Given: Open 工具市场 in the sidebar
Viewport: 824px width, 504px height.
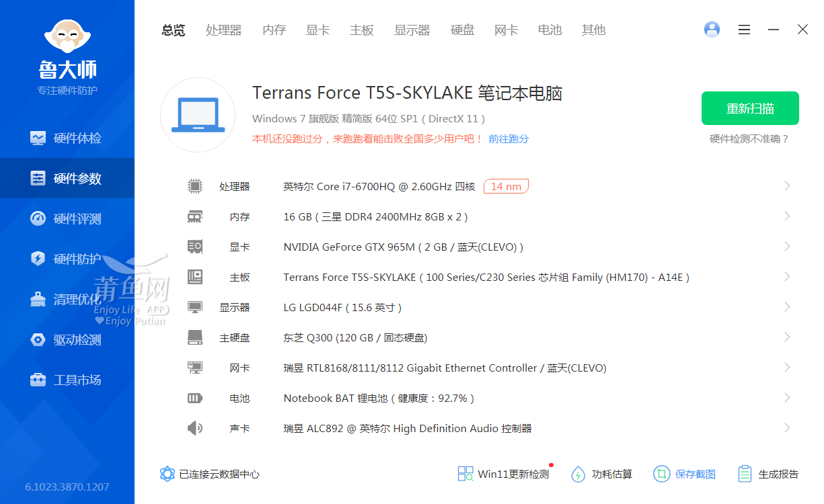Looking at the screenshot, I should 67,380.
